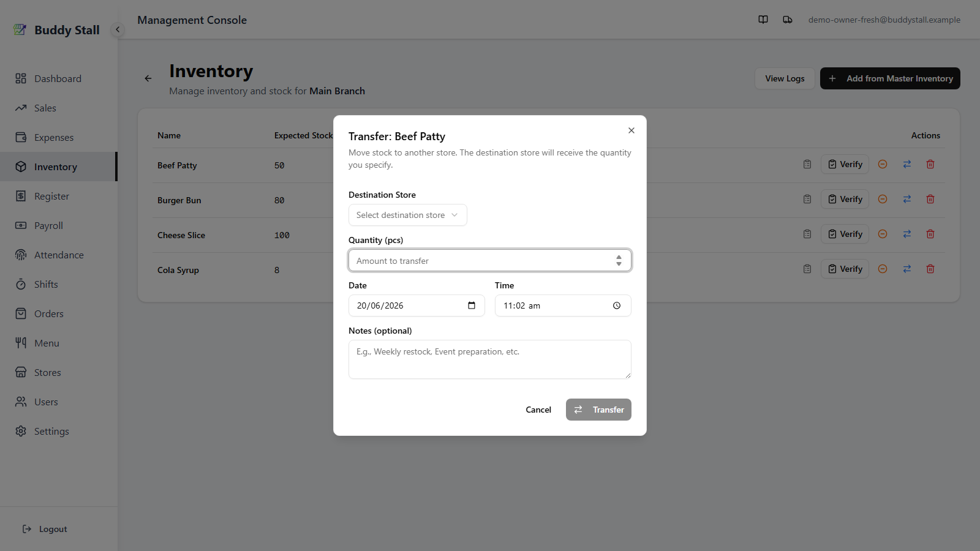Log out using the Logout link
The width and height of the screenshot is (980, 551).
[x=45, y=529]
